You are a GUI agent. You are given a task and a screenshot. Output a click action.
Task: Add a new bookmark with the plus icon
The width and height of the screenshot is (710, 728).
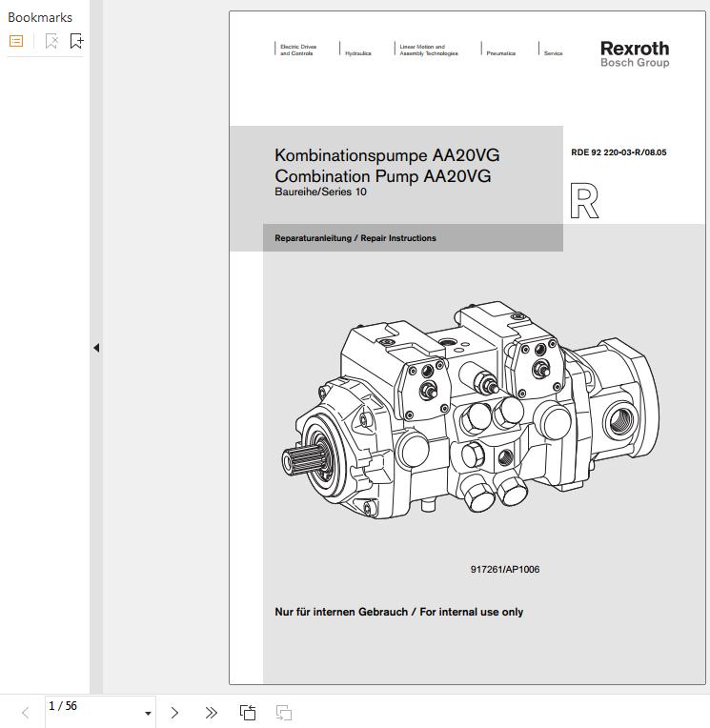(76, 41)
